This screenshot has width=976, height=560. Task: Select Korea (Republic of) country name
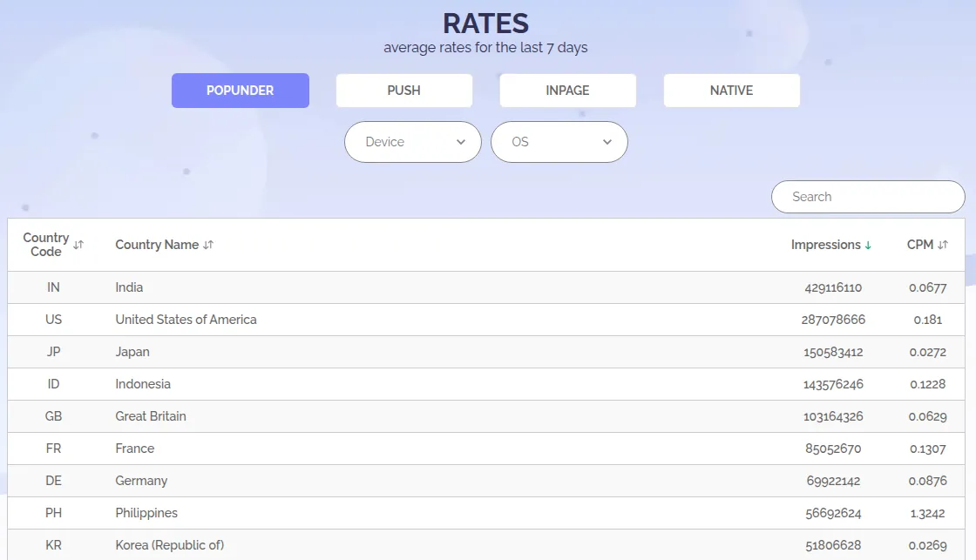[x=169, y=545]
